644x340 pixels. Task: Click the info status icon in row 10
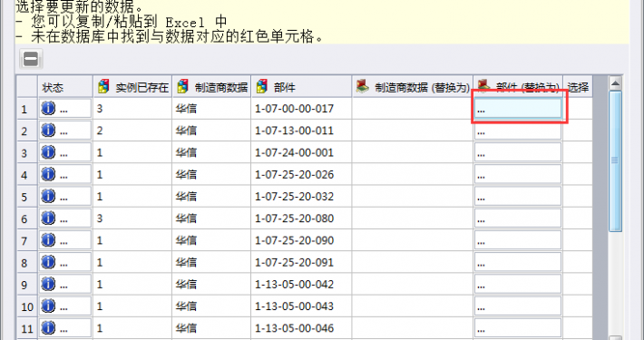48,306
